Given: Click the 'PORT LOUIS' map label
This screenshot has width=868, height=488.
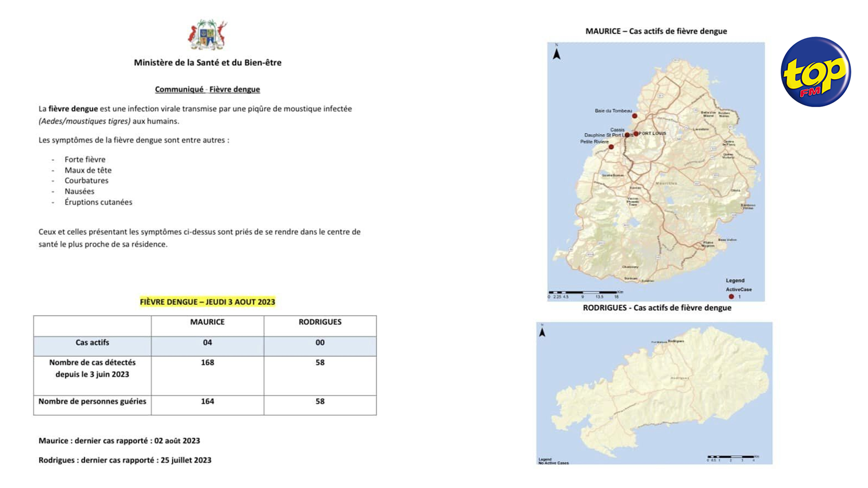Looking at the screenshot, I should pyautogui.click(x=652, y=133).
